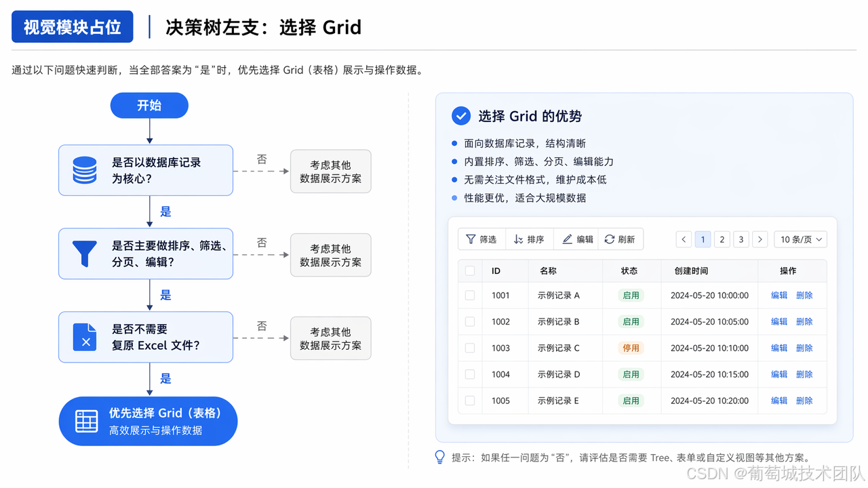The image size is (868, 488).
Task: Click 编辑 link for 示例记录 B
Action: pyautogui.click(x=779, y=322)
